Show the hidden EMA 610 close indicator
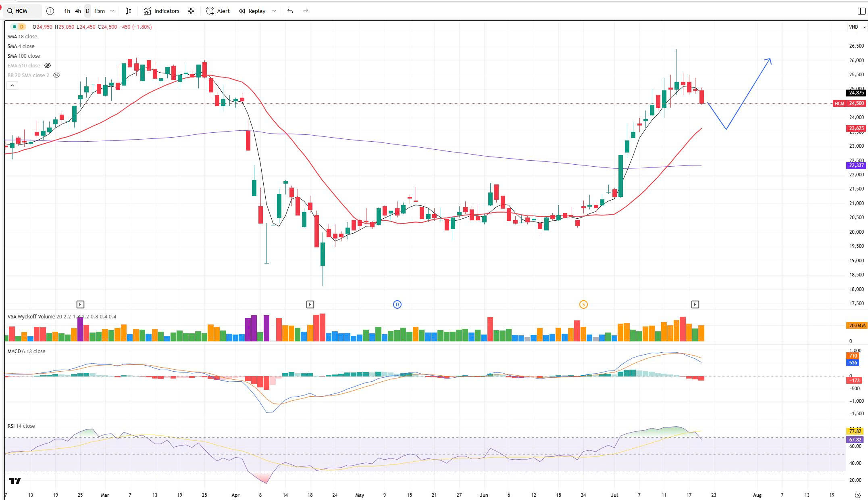The image size is (868, 500). pyautogui.click(x=48, y=65)
